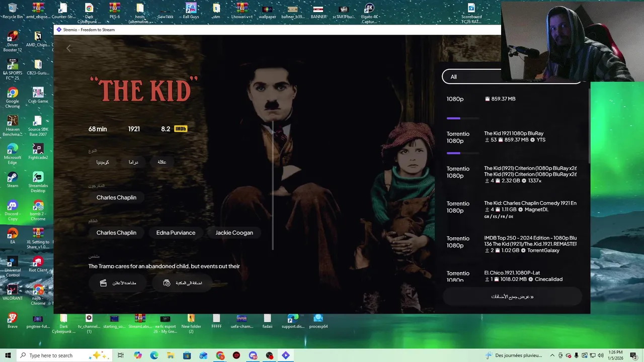Image resolution: width=644 pixels, height=362 pixels.
Task: Click Edna Purviance cast link
Action: pyautogui.click(x=176, y=233)
